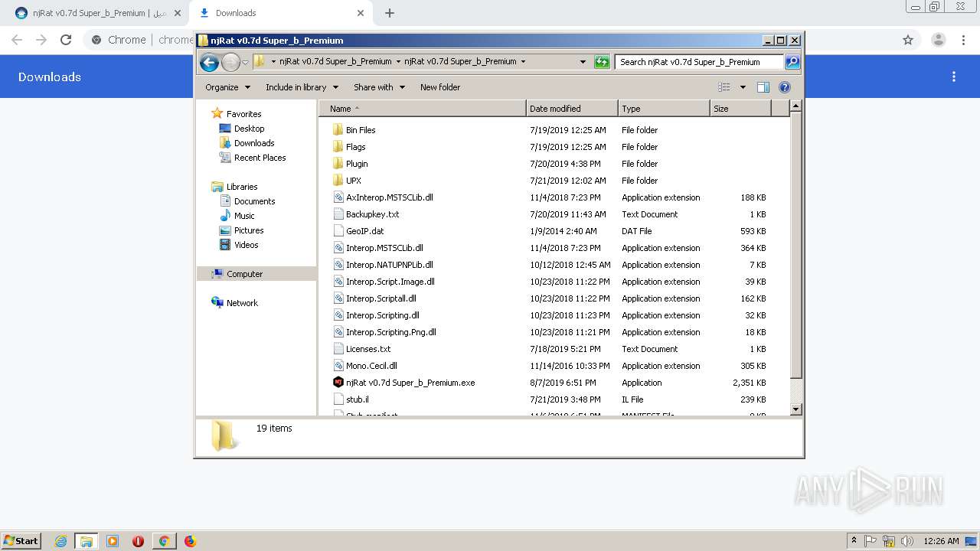
Task: Click scrollbar up arrow in file list
Action: [x=795, y=107]
